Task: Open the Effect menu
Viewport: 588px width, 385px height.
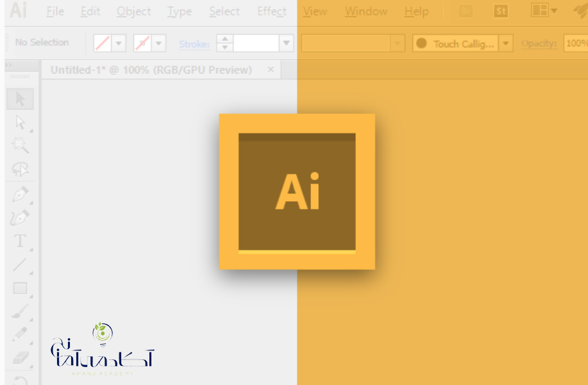Action: [272, 12]
